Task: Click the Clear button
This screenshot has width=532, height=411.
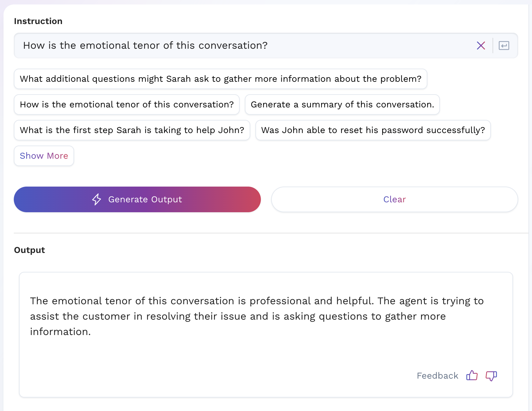Action: click(395, 199)
